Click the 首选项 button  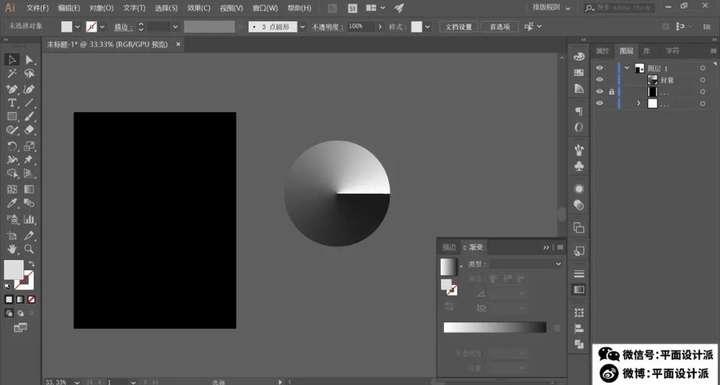[x=500, y=27]
